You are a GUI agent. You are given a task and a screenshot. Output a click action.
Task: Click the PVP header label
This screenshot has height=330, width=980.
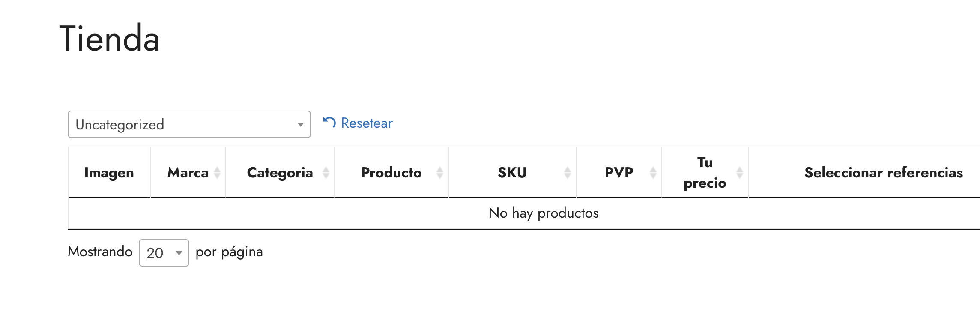(x=619, y=173)
